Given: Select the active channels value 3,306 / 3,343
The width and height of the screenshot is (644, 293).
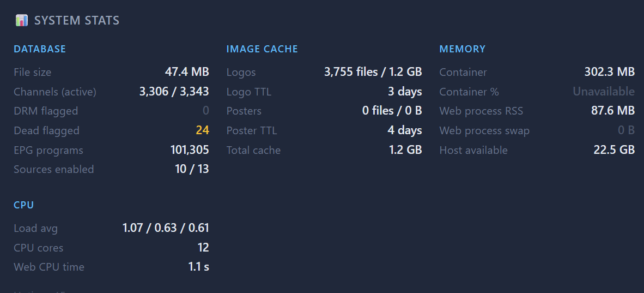Looking at the screenshot, I should point(174,92).
